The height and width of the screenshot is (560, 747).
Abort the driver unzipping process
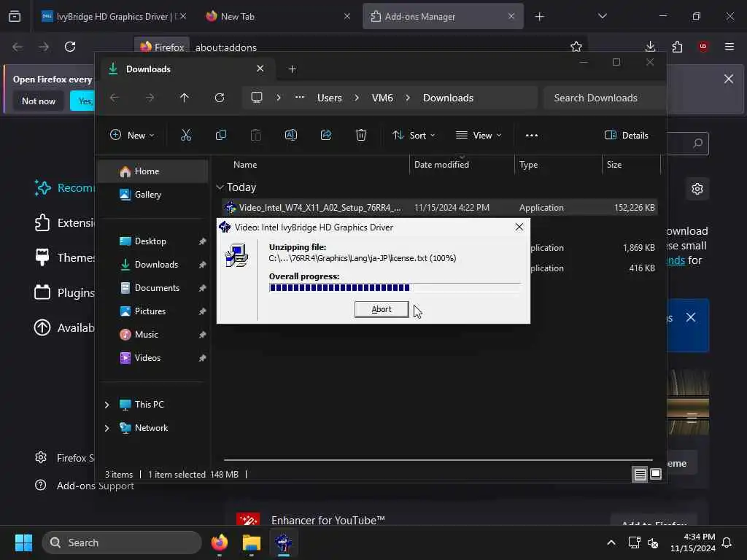tap(381, 309)
